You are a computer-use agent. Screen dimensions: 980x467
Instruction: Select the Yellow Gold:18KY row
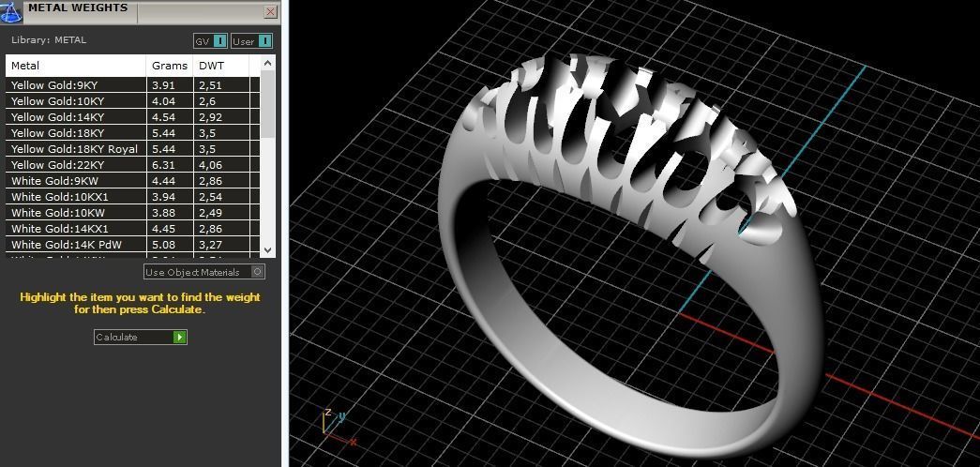pyautogui.click(x=132, y=133)
